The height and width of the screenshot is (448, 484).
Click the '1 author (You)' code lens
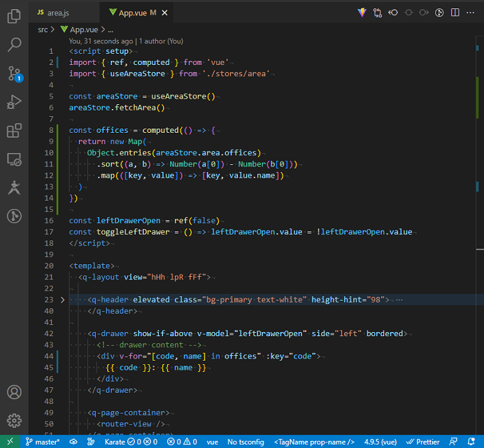[x=161, y=41]
